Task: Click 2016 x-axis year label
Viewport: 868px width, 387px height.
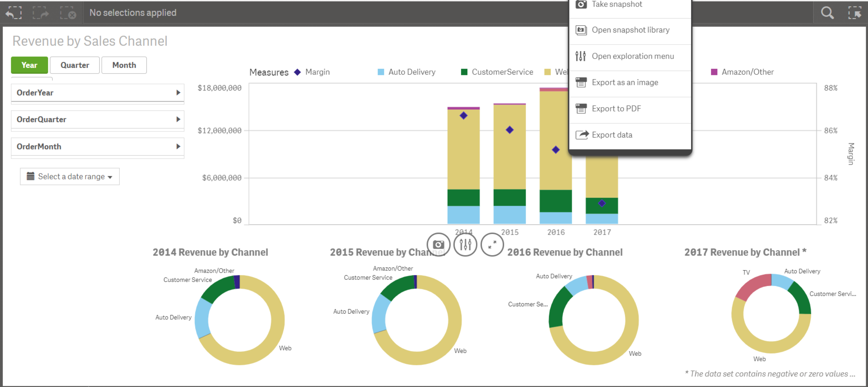Action: pyautogui.click(x=556, y=232)
